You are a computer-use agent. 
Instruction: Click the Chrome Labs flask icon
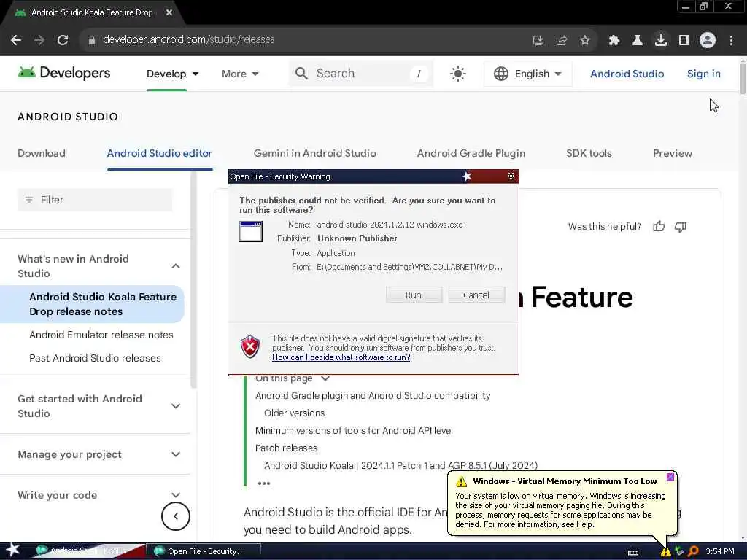[637, 41]
